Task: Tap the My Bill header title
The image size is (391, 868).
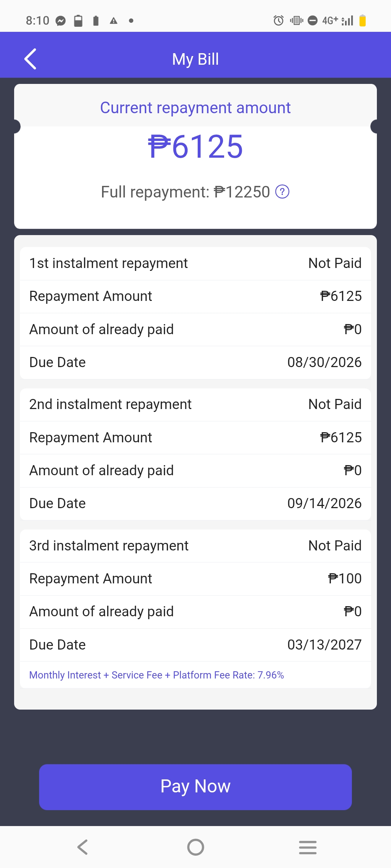Action: (195, 59)
